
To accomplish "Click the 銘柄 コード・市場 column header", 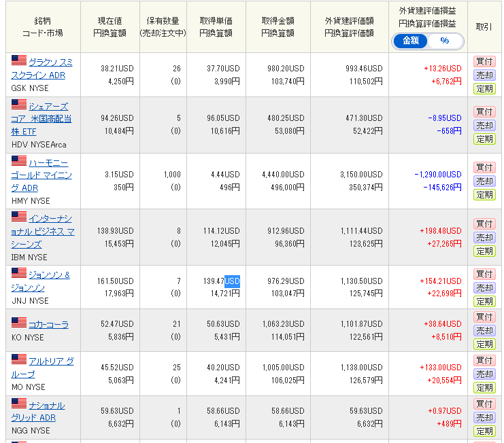I will tap(43, 27).
